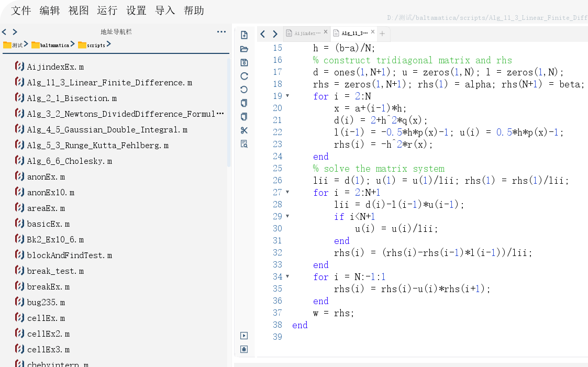Click the baltamatica folder breadcrumb
Image resolution: width=588 pixels, height=367 pixels.
point(50,45)
